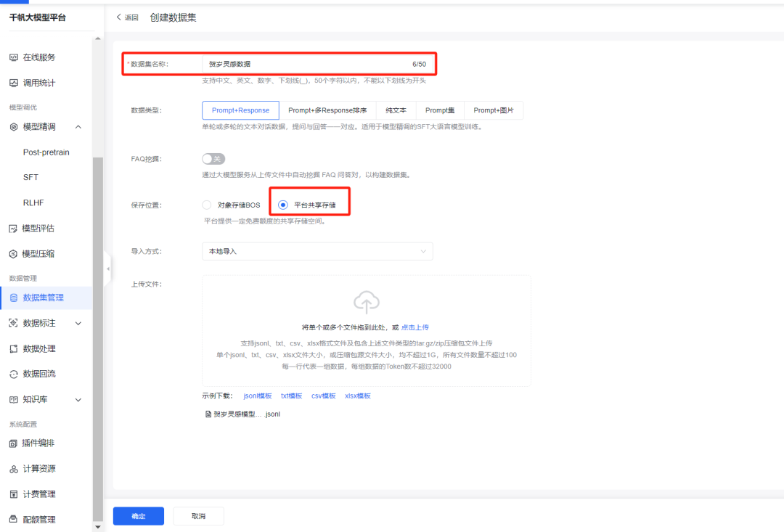Download the xlsx模板 sample
This screenshot has height=532, width=784.
[357, 396]
